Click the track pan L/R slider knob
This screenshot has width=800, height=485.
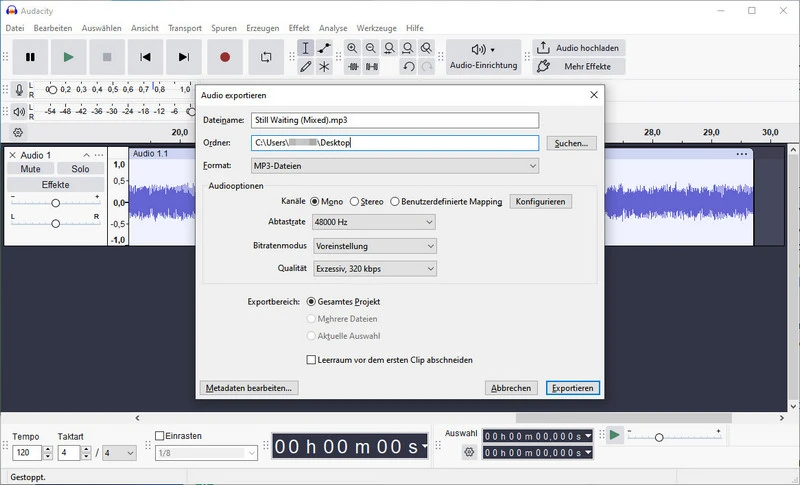coord(56,223)
